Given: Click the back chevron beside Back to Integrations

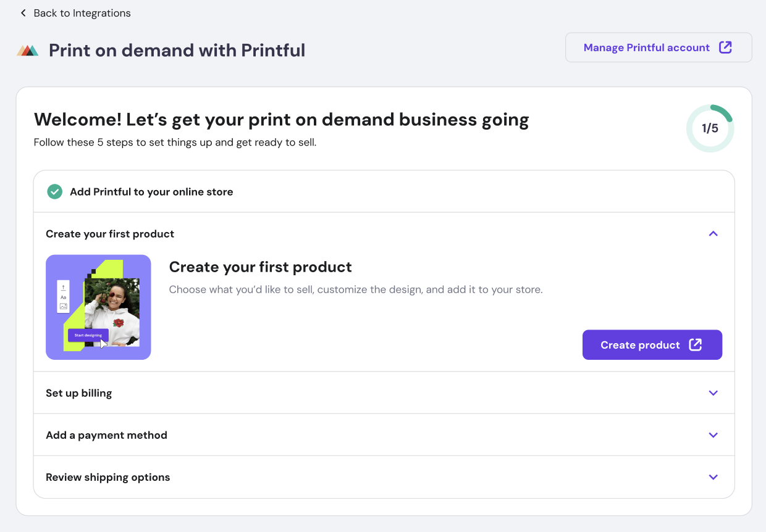Looking at the screenshot, I should (23, 12).
